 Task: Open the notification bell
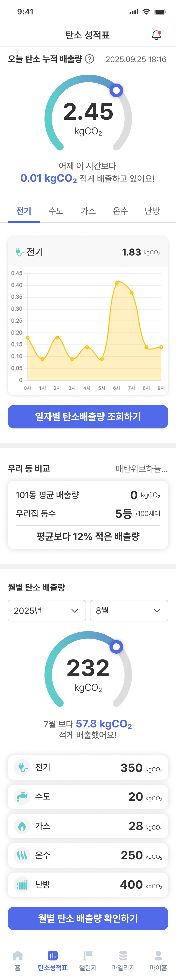click(156, 35)
